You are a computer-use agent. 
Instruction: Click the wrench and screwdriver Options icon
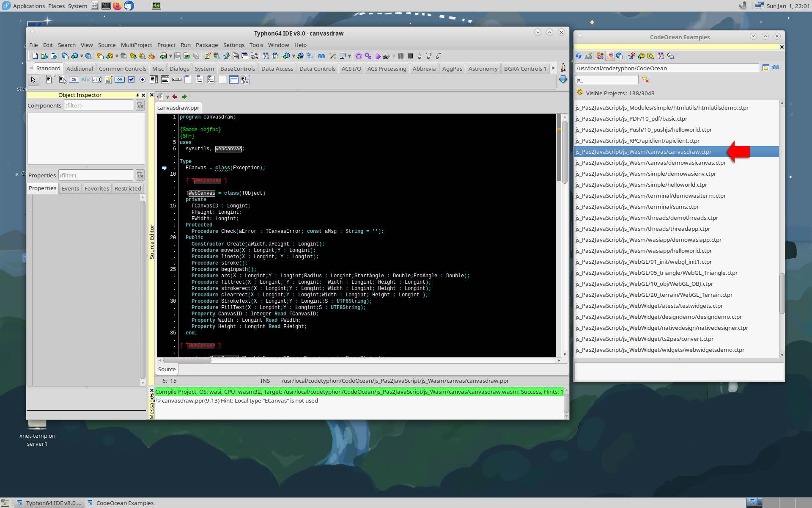point(333,56)
